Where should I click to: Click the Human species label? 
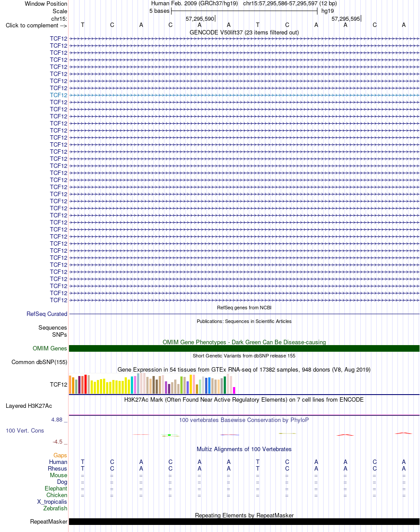[58, 462]
